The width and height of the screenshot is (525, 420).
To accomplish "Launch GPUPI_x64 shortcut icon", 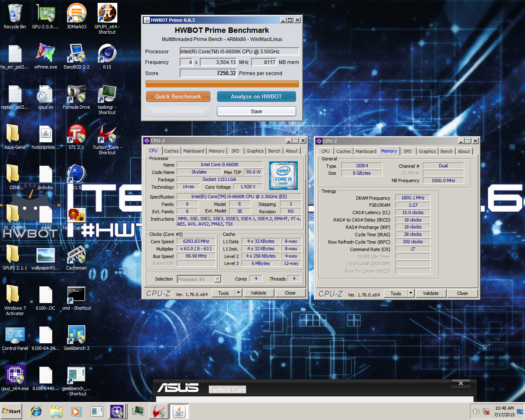I will tap(107, 18).
